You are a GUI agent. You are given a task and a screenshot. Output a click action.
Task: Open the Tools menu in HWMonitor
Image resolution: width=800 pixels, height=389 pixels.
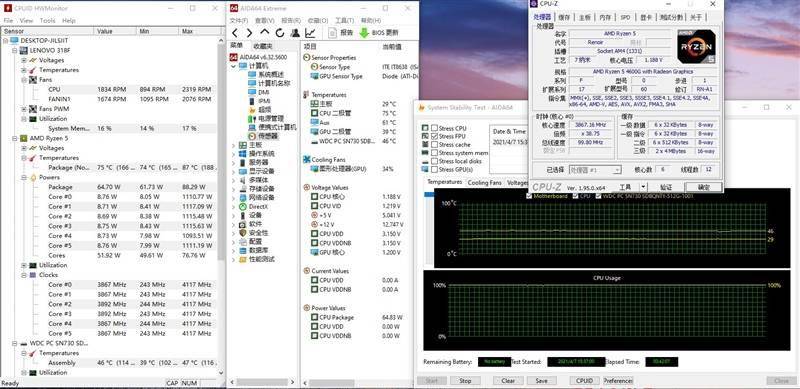pos(47,20)
